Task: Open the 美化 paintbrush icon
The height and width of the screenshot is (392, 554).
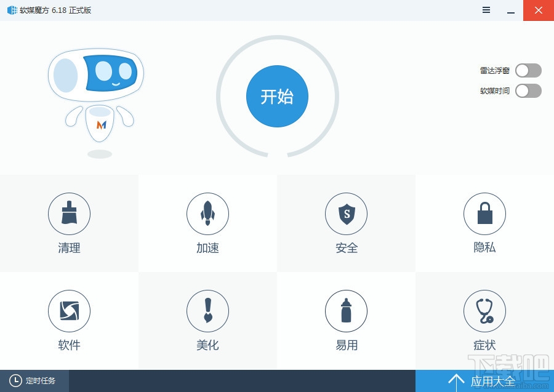Action: [208, 311]
